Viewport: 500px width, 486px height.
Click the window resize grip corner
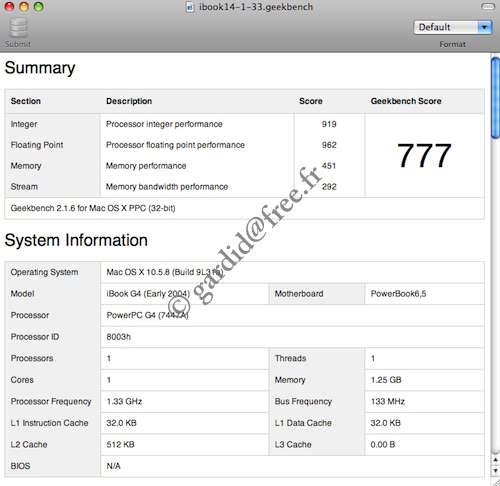point(495,482)
